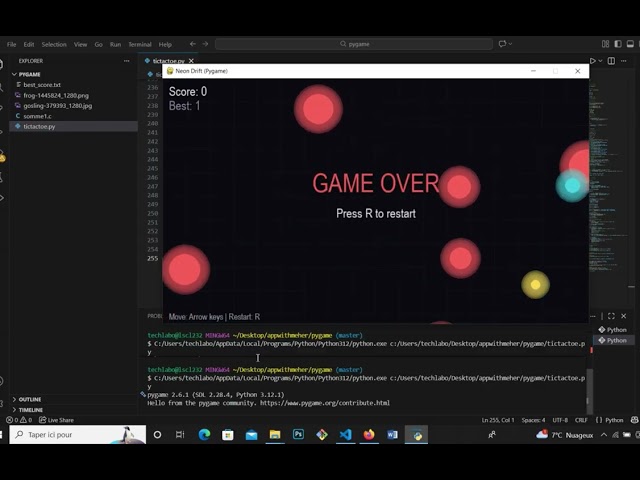Viewport: 640px width, 480px height.
Task: Close the terminal panel
Action: pos(624,316)
